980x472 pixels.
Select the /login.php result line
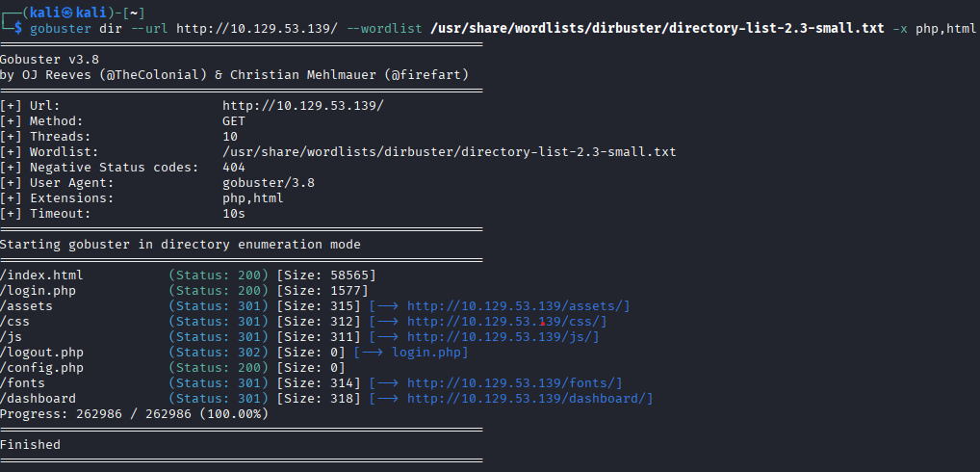[x=41, y=290]
